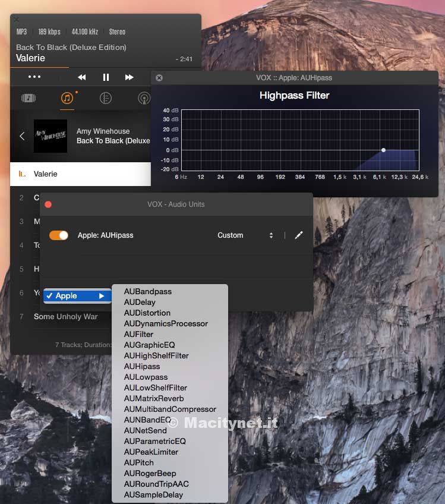The width and height of the screenshot is (445, 504).
Task: Skip to next track with fast-forward button
Action: coord(129,77)
